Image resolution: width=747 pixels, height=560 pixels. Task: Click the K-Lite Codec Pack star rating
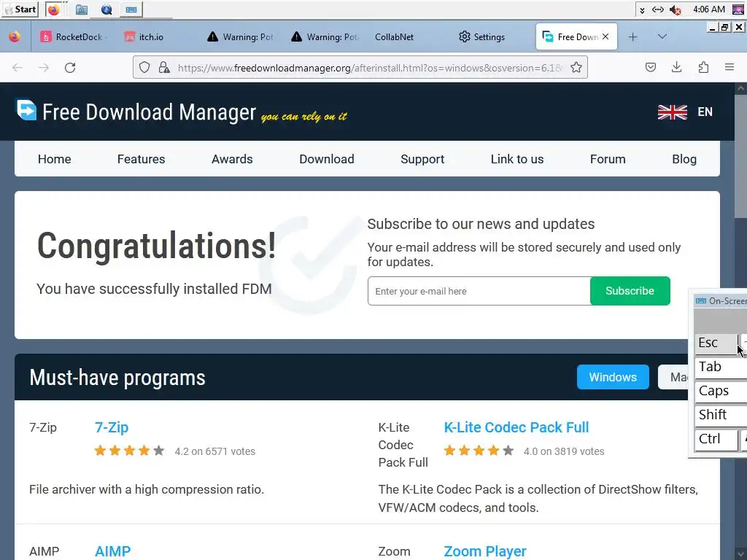tap(479, 451)
